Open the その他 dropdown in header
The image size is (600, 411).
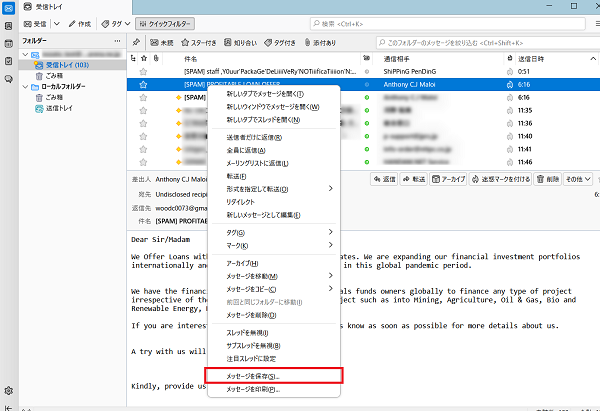pyautogui.click(x=578, y=179)
